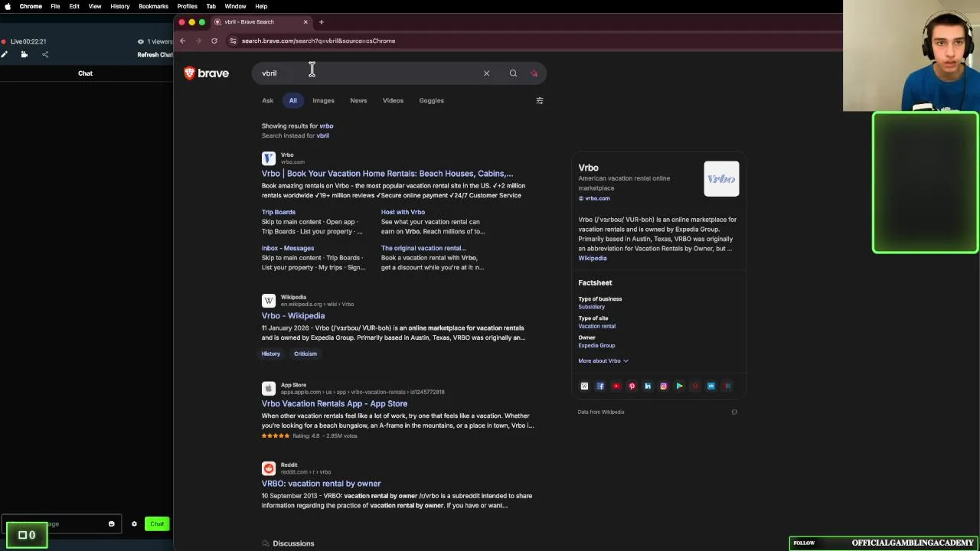This screenshot has height=551, width=980.
Task: Click into the Brave search input field
Action: click(x=367, y=73)
